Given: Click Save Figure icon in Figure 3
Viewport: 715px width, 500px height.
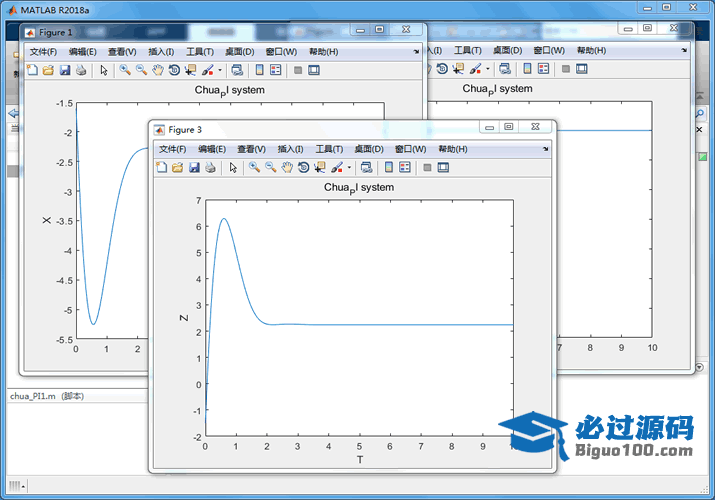Looking at the screenshot, I should coord(194,167).
